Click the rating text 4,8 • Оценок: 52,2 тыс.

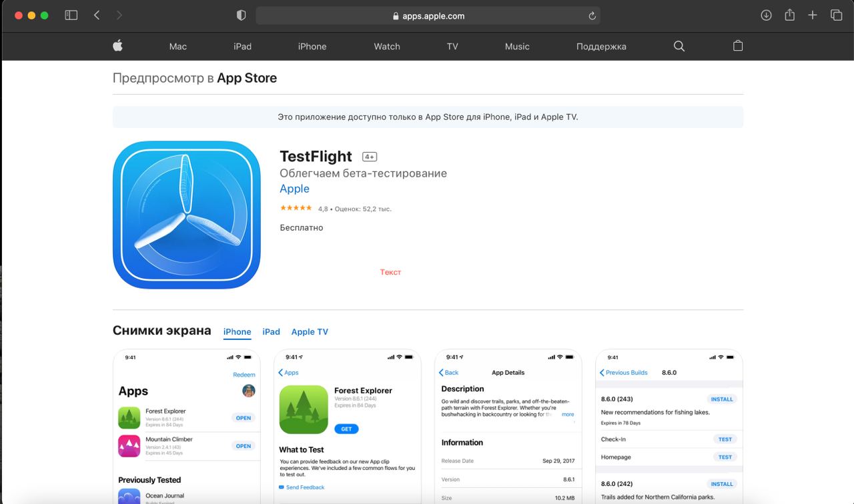coord(354,209)
